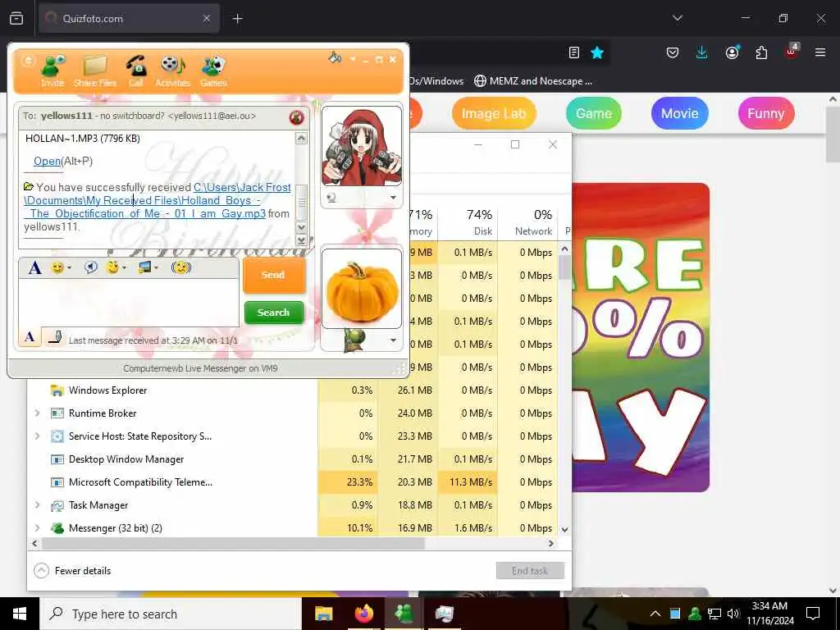Select the text mode A tab below input
840x630 pixels.
(30, 337)
